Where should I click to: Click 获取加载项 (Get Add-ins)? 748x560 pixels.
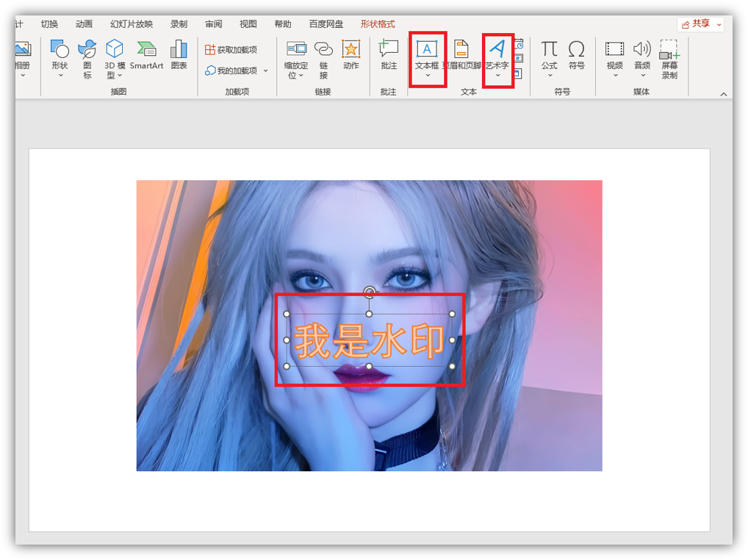click(231, 50)
